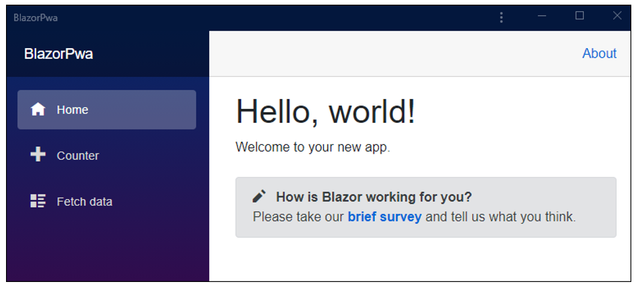The image size is (644, 288).
Task: Open the Fetch data label in sidebar
Action: point(84,202)
